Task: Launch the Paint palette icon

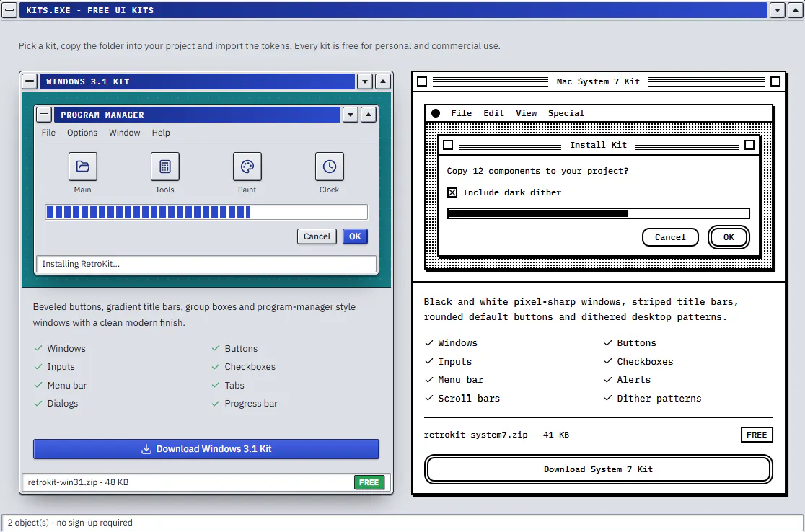Action: [x=247, y=167]
